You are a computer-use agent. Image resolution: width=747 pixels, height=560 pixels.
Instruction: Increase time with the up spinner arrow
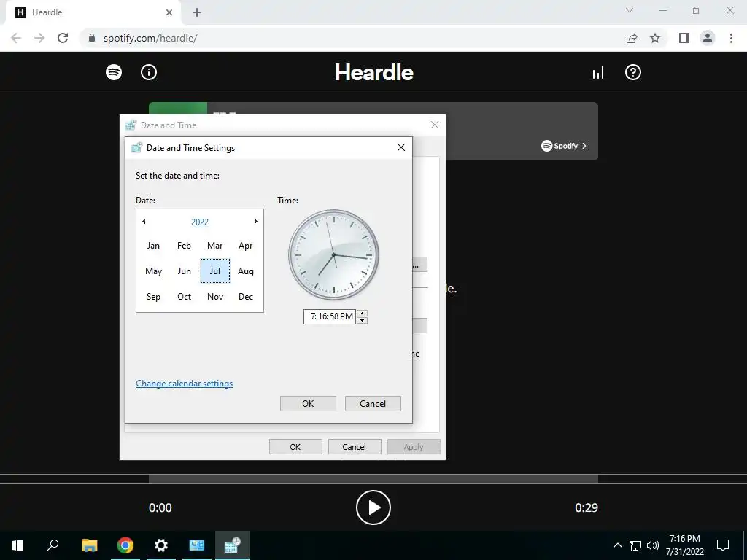click(362, 313)
